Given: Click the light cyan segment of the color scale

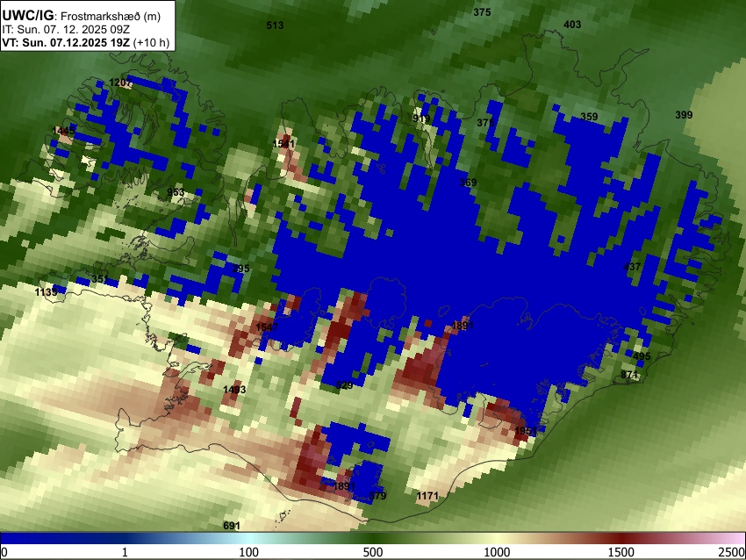Looking at the screenshot, I should 248,538.
